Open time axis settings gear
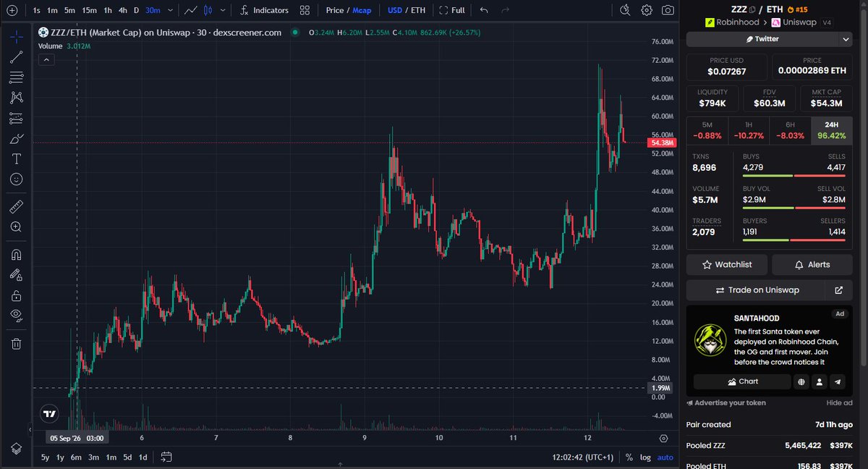The width and height of the screenshot is (868, 469). coord(663,438)
